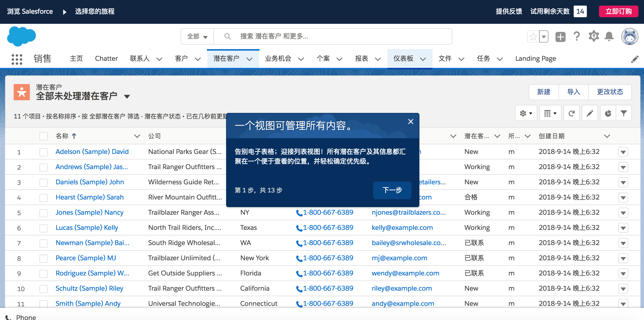
Task: Open list view picker next to 全部未处理潜在客户
Action: pyautogui.click(x=127, y=96)
